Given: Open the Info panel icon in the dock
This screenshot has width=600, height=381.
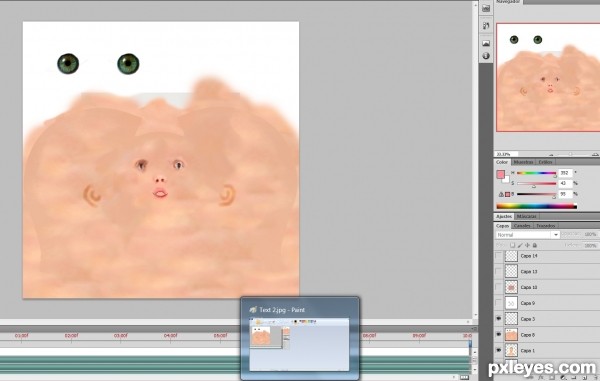Looking at the screenshot, I should (x=486, y=56).
